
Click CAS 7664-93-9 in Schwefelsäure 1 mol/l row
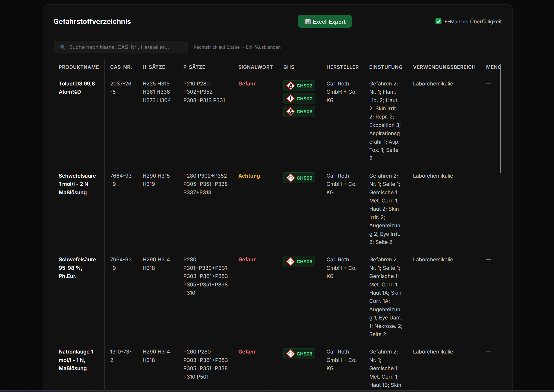[x=121, y=180]
